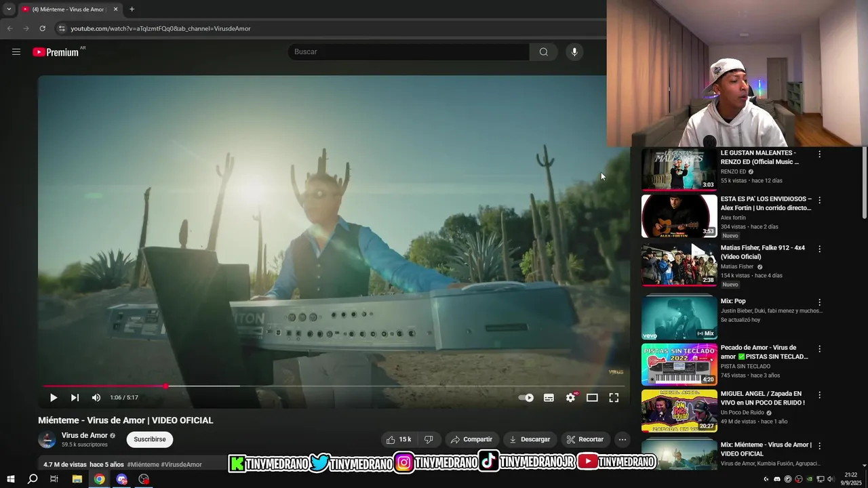
Task: Open options menu for Mix: Pop
Action: (819, 302)
